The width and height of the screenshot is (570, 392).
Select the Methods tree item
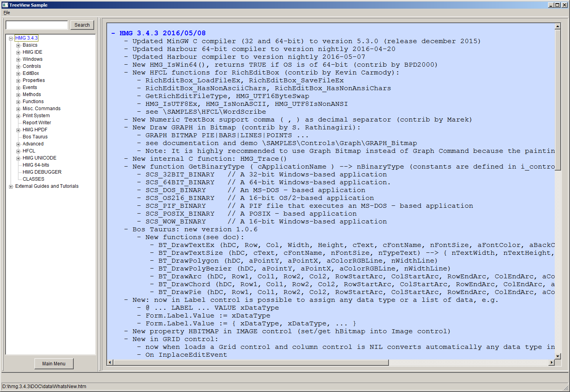[32, 94]
